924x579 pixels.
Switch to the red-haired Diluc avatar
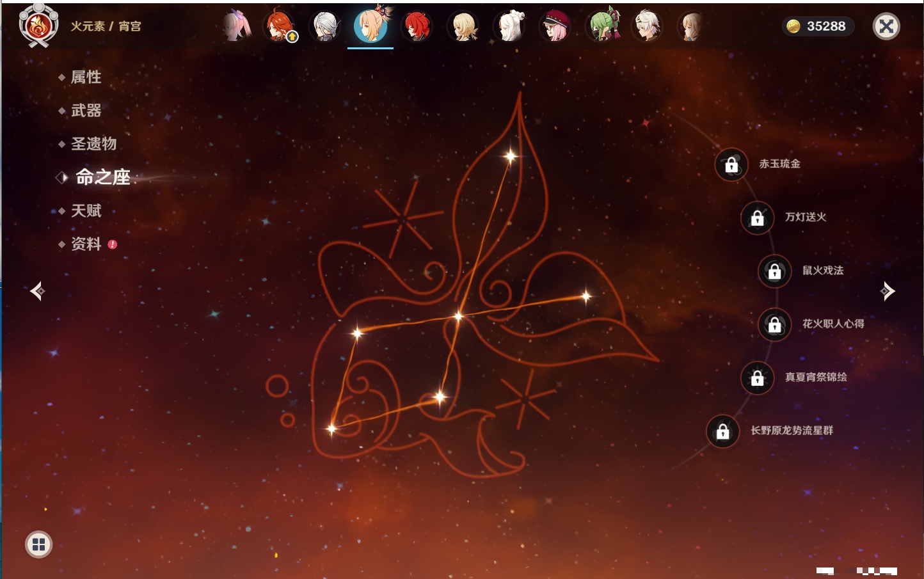pos(417,26)
